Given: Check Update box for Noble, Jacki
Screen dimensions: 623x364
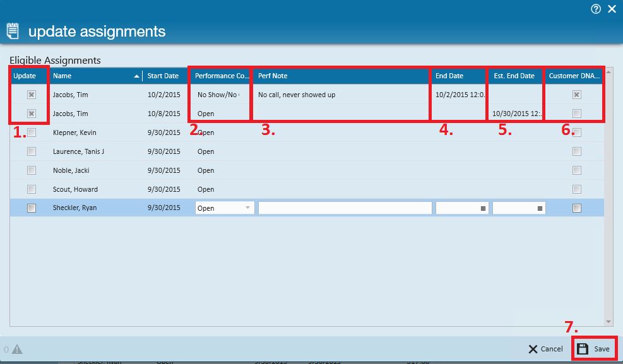Looking at the screenshot, I should 32,170.
